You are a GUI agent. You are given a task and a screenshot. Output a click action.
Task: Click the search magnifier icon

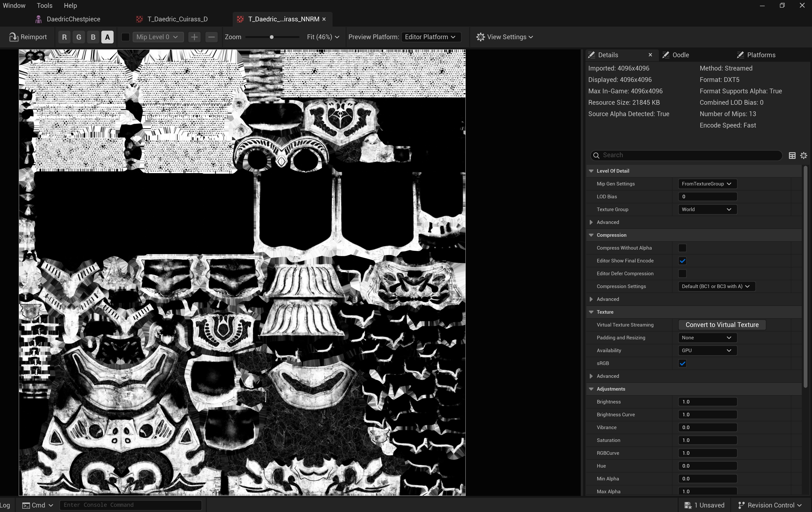tap(596, 155)
